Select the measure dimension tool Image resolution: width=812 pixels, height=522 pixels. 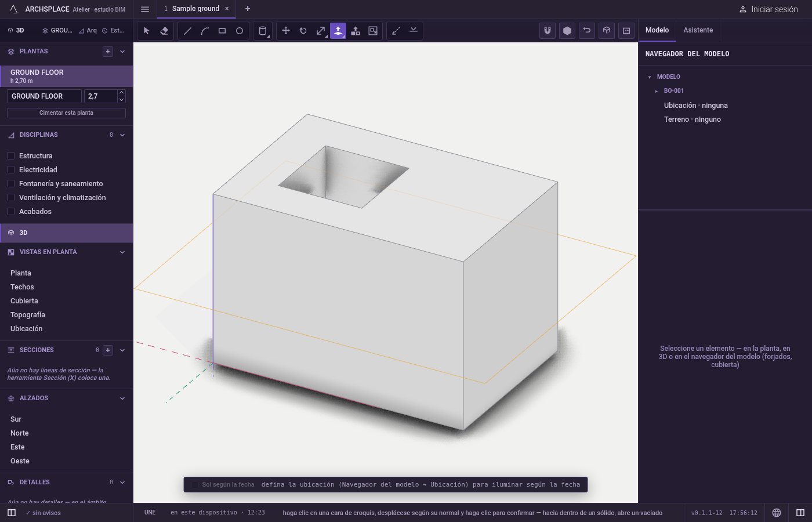click(396, 31)
